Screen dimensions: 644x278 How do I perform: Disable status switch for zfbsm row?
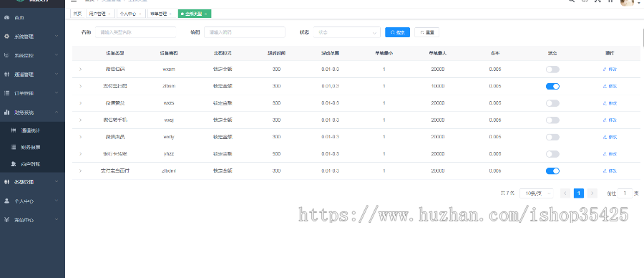tap(552, 87)
